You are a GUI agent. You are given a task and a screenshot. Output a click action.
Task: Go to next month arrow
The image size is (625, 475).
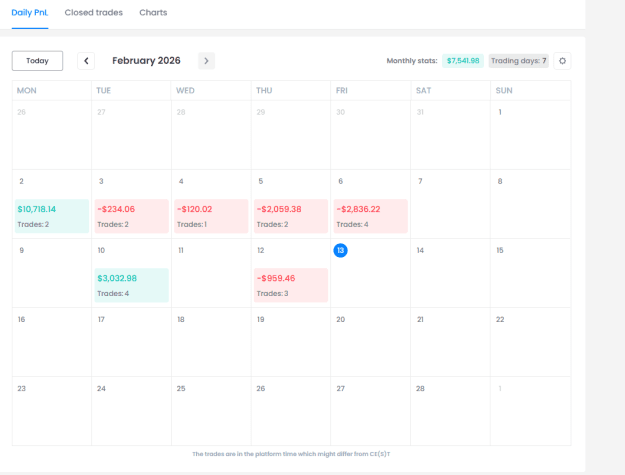pos(206,61)
